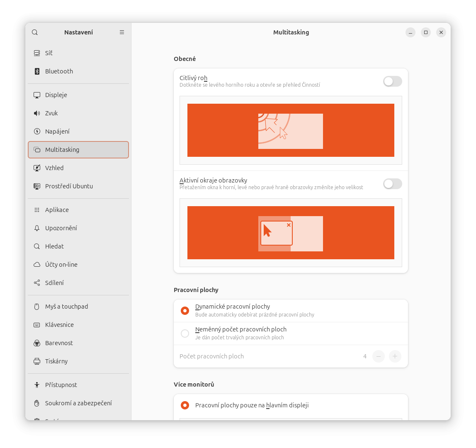Open the hamburger menu next to Nastavení

coord(122,32)
